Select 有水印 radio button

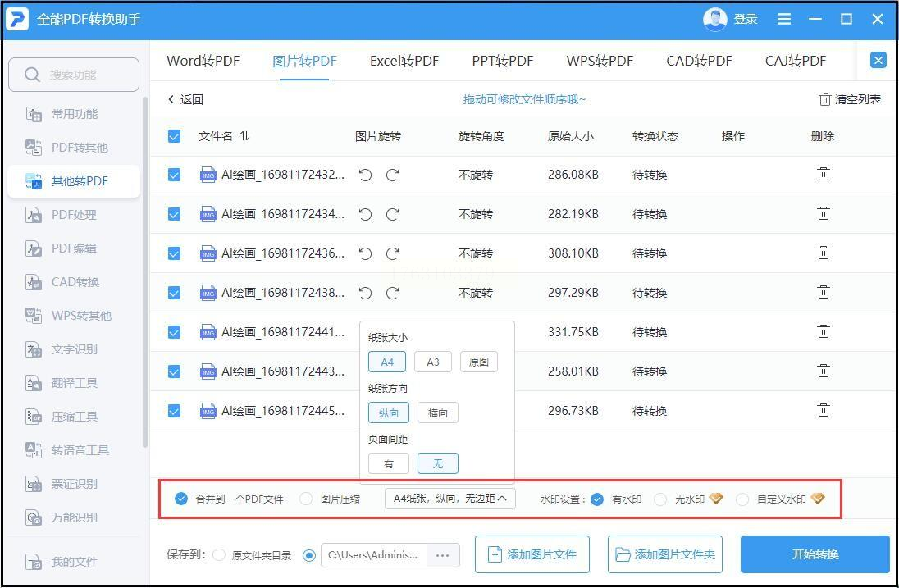coord(597,499)
